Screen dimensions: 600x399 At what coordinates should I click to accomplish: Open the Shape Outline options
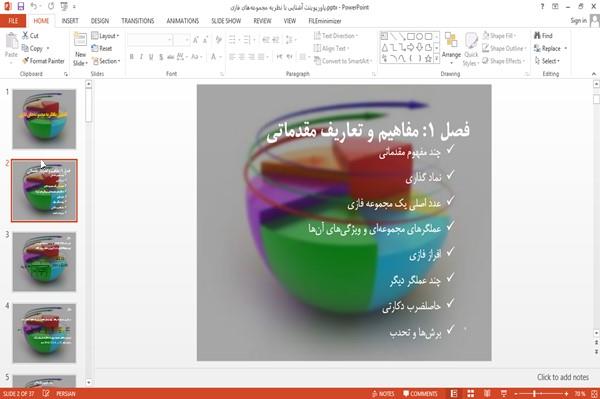click(x=504, y=48)
